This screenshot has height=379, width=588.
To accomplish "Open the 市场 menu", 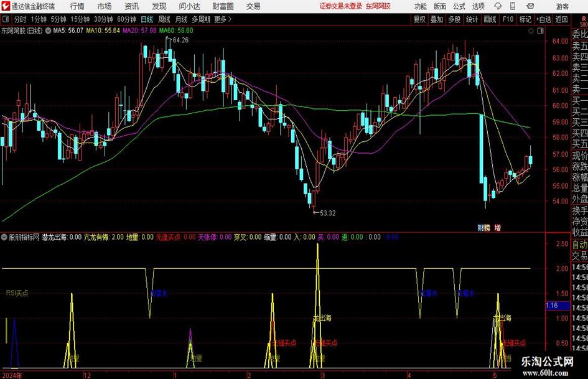I will pyautogui.click(x=105, y=6).
